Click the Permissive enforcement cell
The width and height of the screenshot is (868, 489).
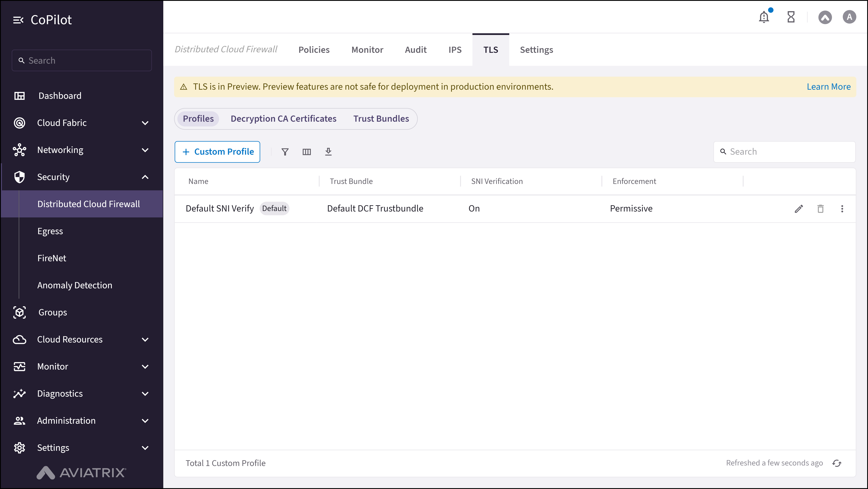[x=631, y=209]
